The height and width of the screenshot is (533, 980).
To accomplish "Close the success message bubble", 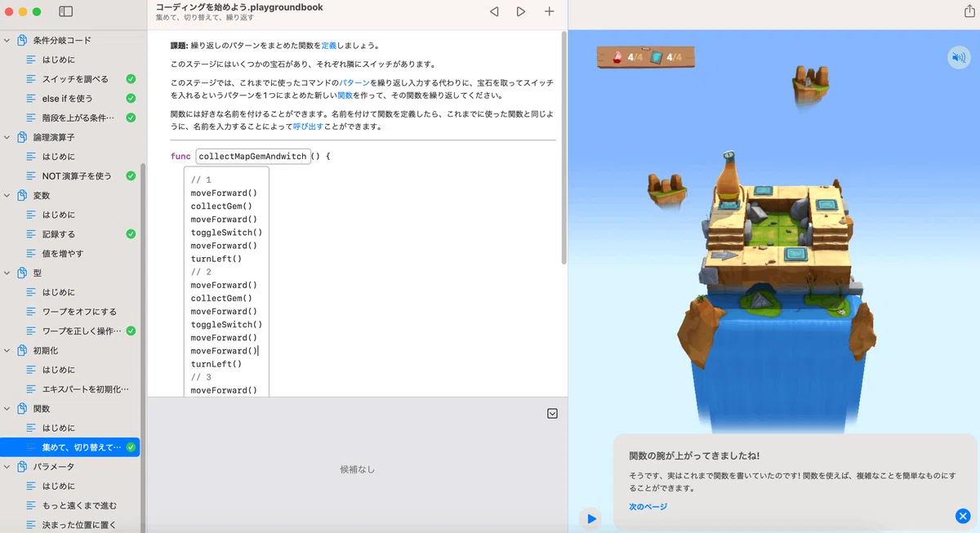I will 963,516.
